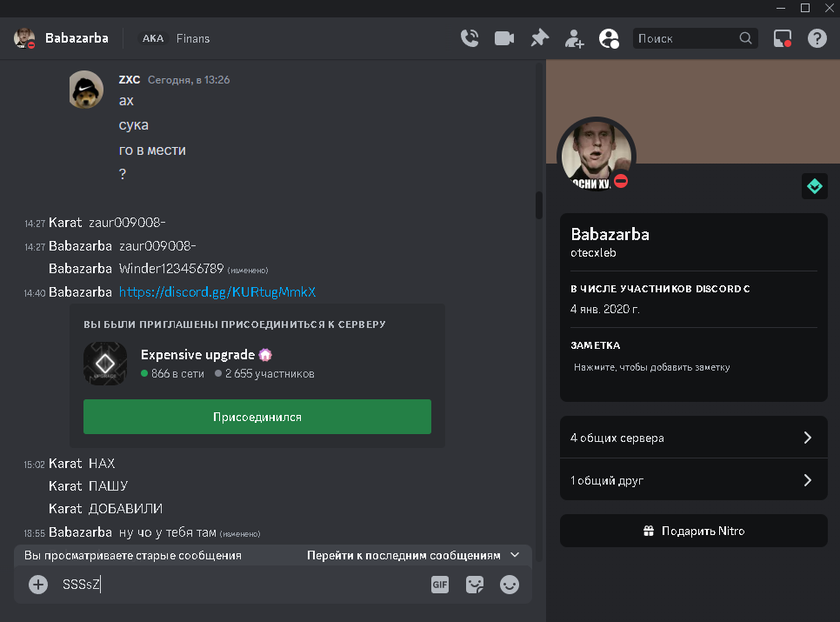Open the discord.gg/KURtugMmkX invite link
This screenshot has height=622, width=840.
[x=217, y=292]
